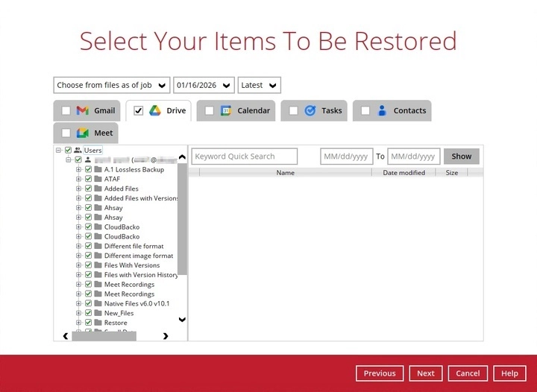Viewport: 537px width, 392px height.
Task: Uncheck the Restore folder checkbox
Action: click(x=88, y=323)
